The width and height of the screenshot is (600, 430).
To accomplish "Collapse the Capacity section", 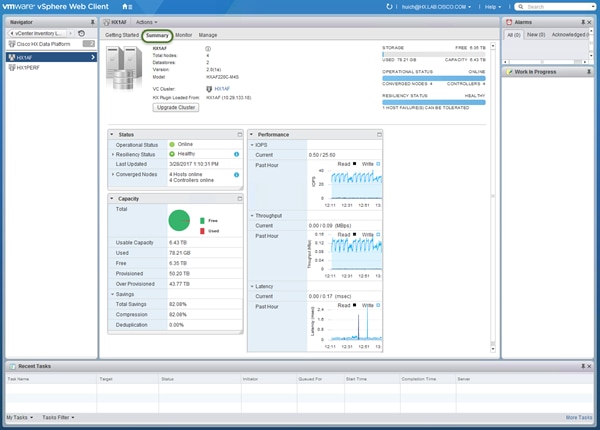I will click(x=112, y=199).
